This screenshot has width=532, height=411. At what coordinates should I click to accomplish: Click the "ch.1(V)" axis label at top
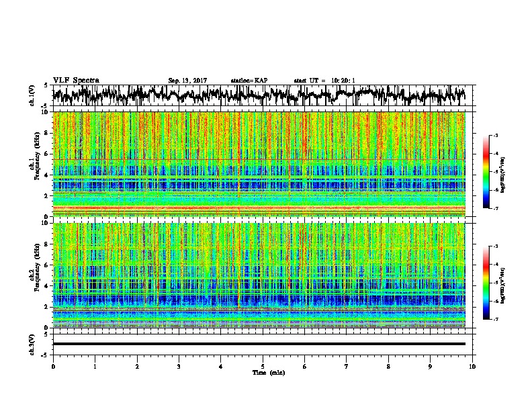(x=32, y=95)
